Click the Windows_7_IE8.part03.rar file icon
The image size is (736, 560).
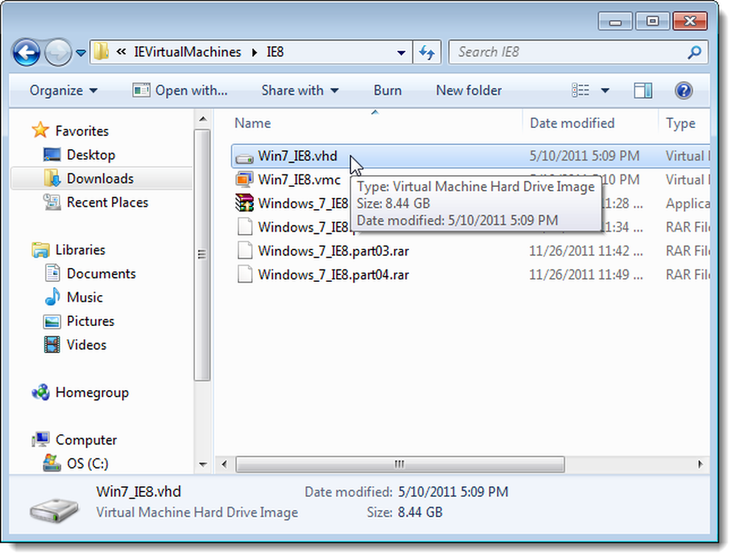click(244, 251)
